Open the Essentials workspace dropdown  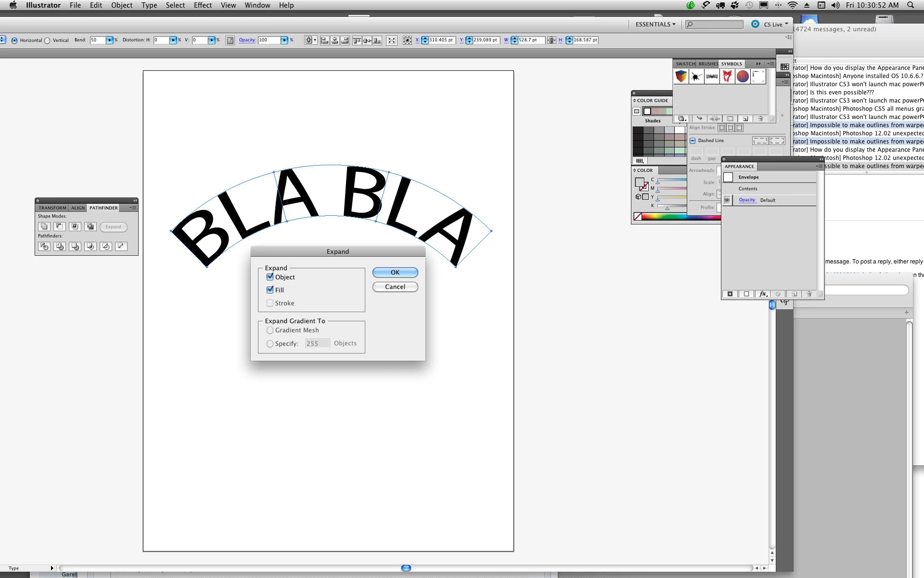click(x=655, y=24)
